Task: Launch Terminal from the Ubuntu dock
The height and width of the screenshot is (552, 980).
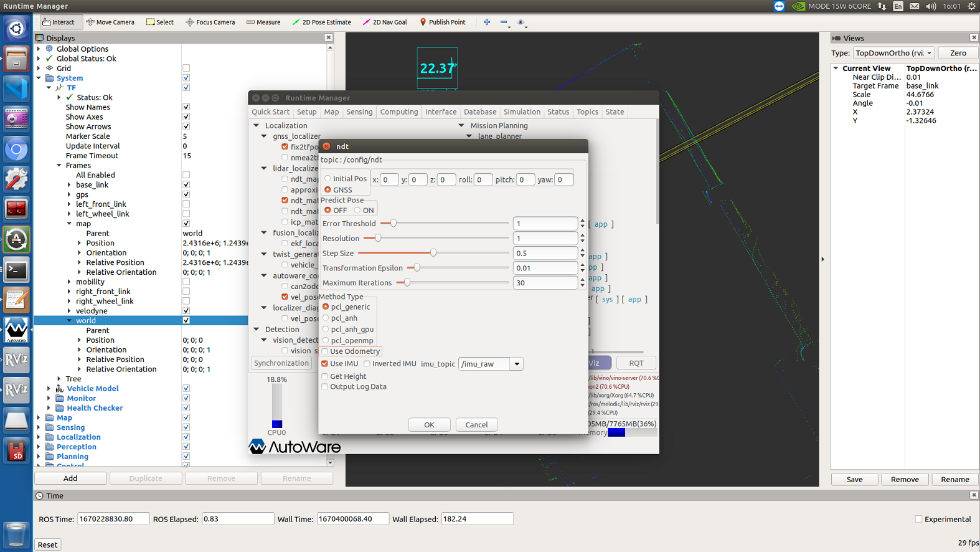Action: [x=16, y=270]
